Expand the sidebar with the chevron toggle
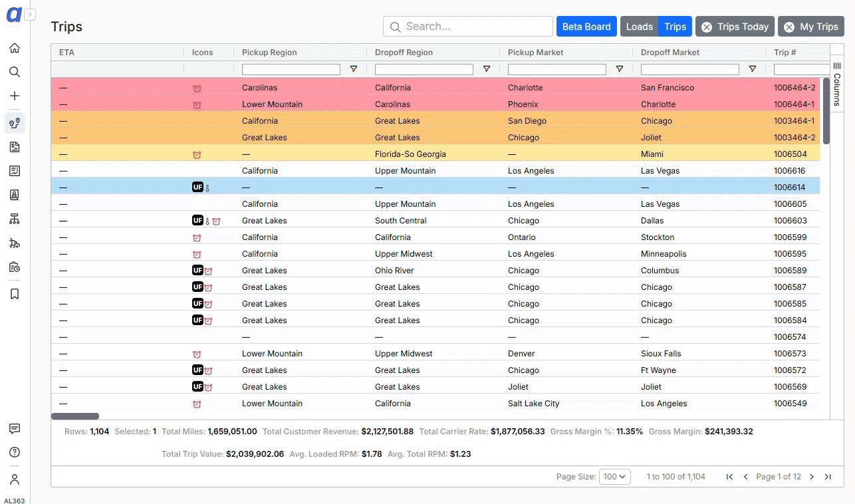855x504 pixels. coord(30,15)
